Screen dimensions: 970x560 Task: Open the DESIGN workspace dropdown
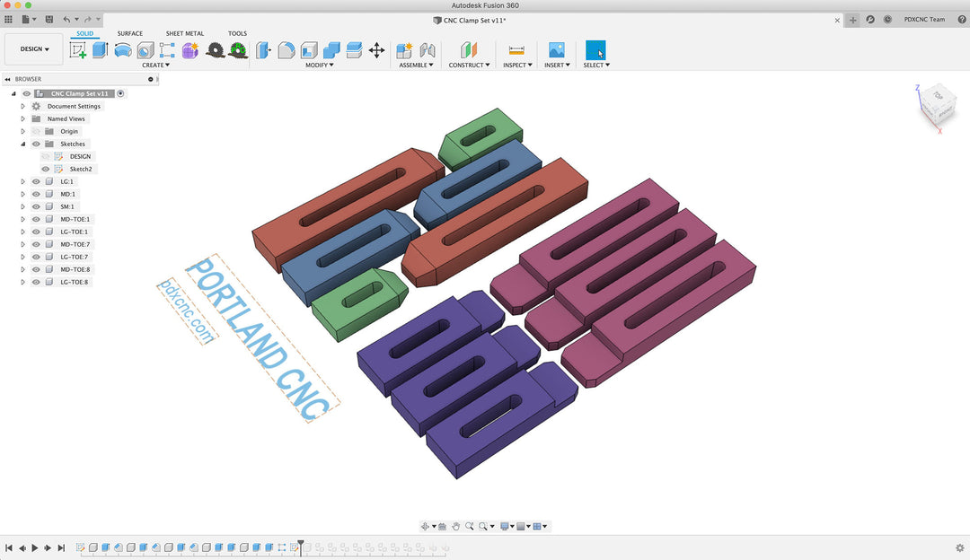[35, 49]
